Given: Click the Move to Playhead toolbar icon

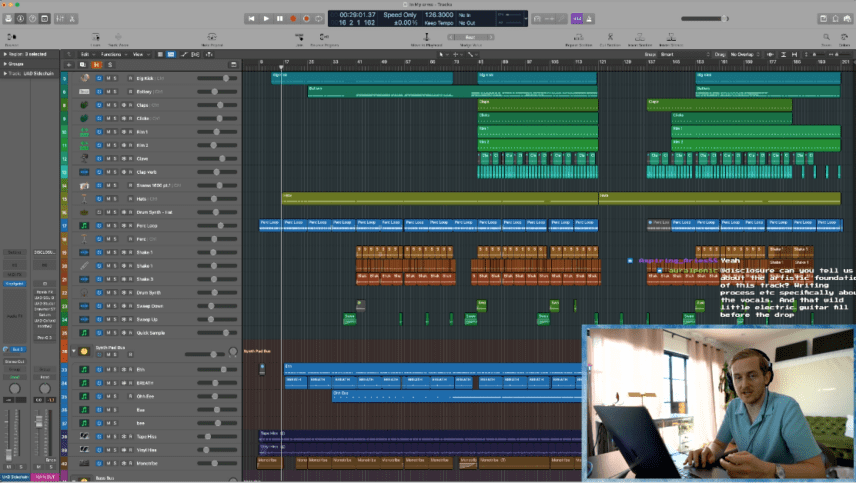Looking at the screenshot, I should click(426, 38).
